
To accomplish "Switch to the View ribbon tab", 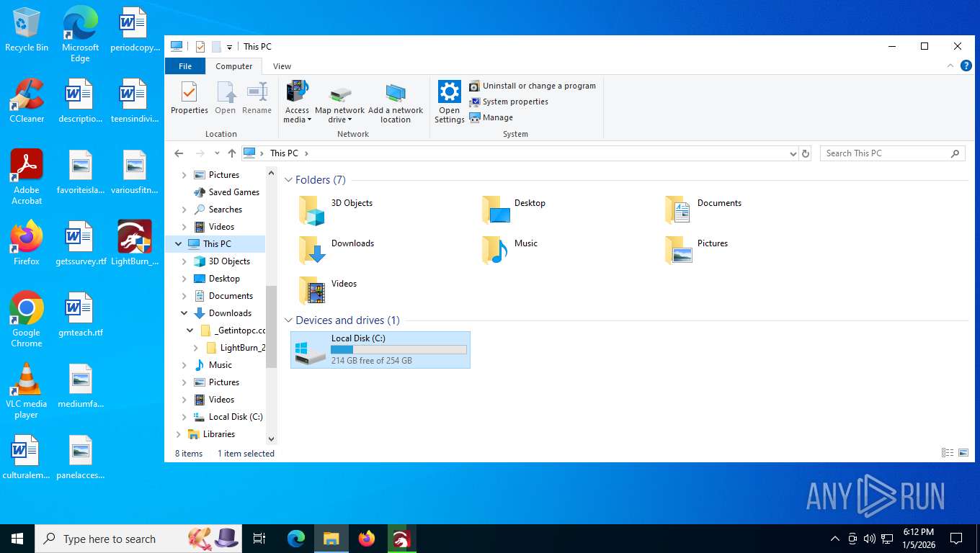I will coord(282,66).
